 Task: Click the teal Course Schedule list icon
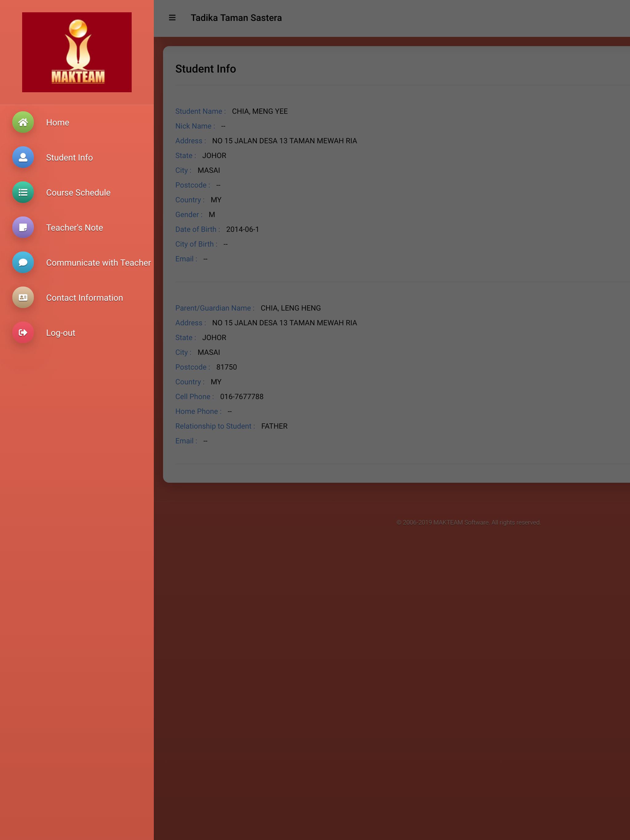point(23,192)
